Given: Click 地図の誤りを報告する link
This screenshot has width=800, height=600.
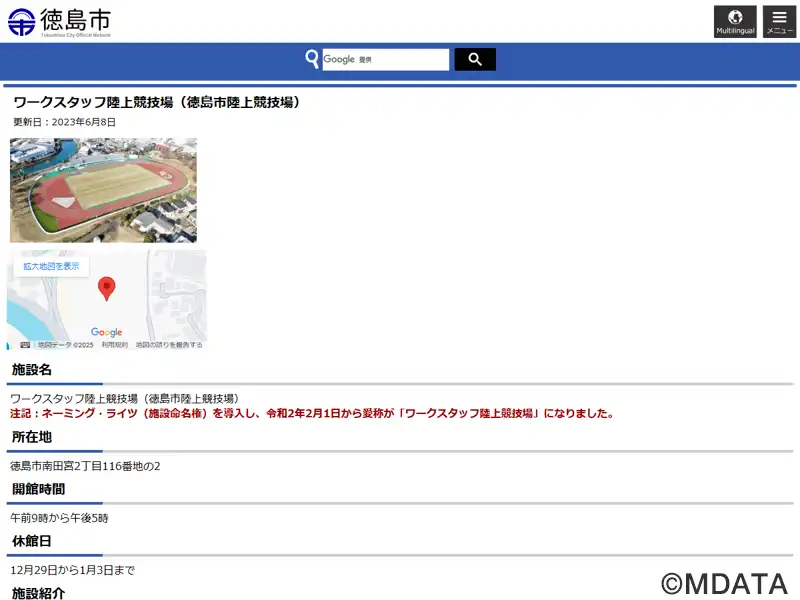Looking at the screenshot, I should [x=169, y=345].
